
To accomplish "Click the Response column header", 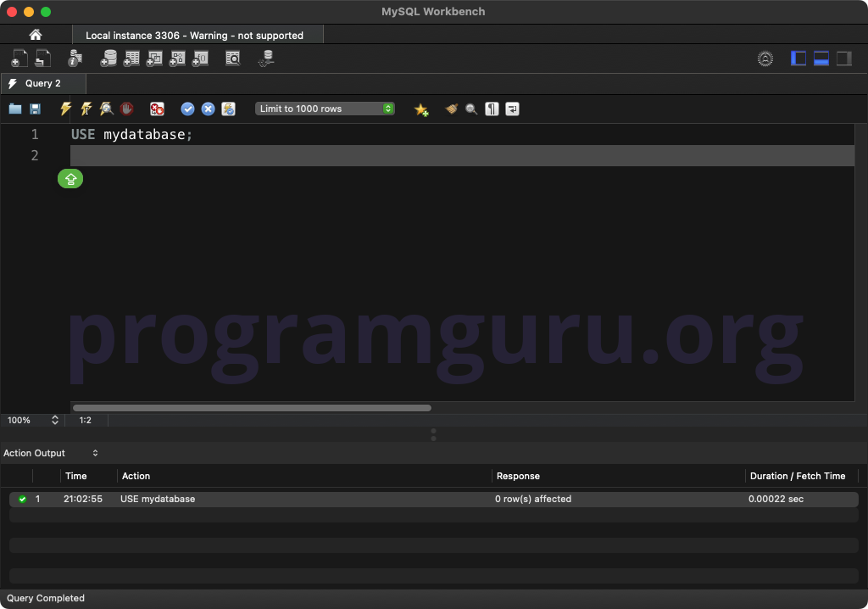I will tap(518, 476).
